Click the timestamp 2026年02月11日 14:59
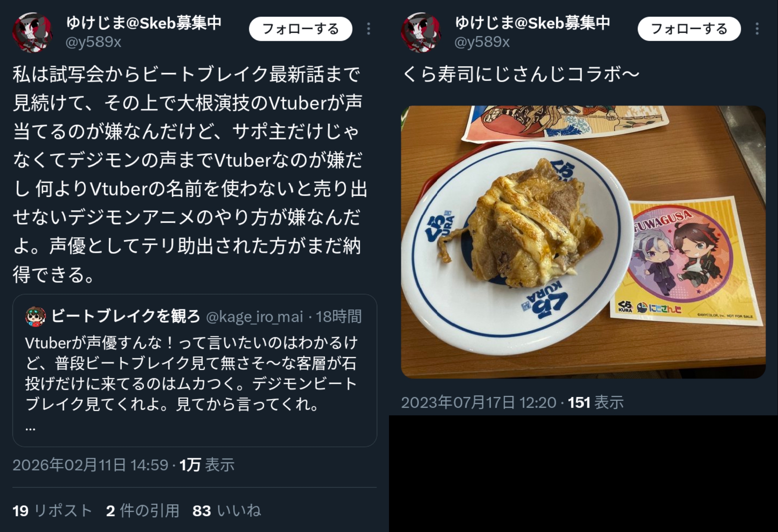Image resolution: width=778 pixels, height=532 pixels. tap(90, 465)
